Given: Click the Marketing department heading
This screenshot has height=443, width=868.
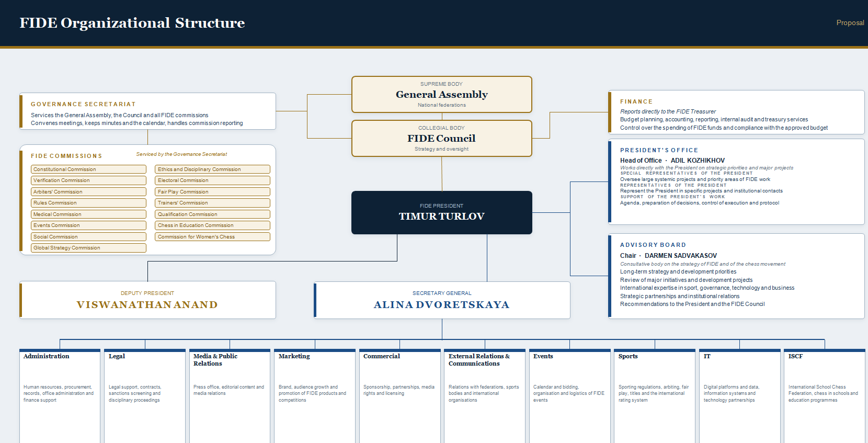Looking at the screenshot, I should click(x=294, y=356).
